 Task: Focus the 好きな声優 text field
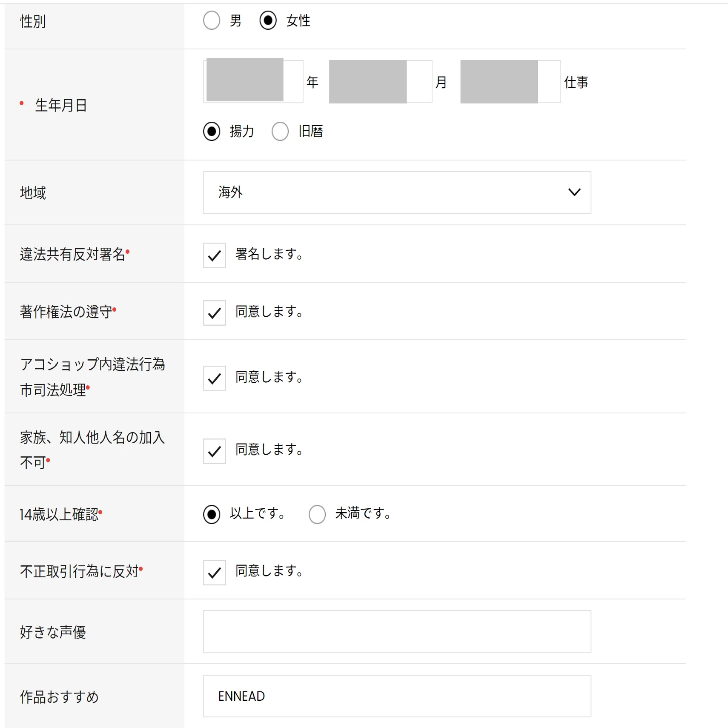pos(397,631)
